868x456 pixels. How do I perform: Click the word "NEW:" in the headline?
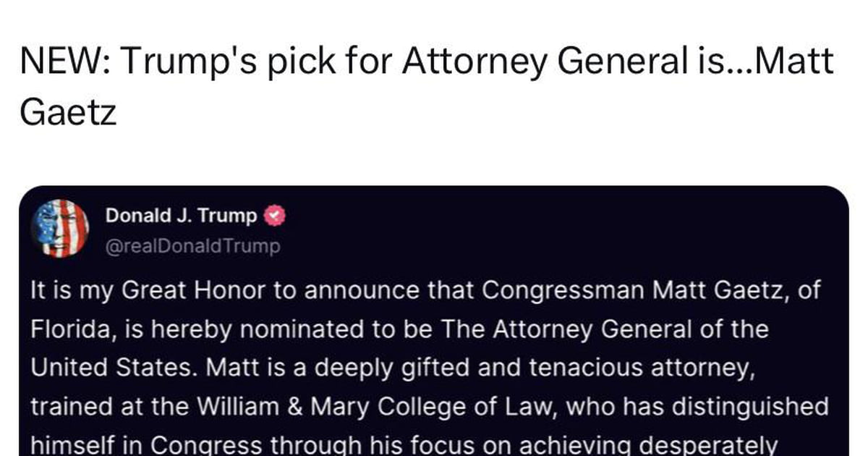point(64,63)
